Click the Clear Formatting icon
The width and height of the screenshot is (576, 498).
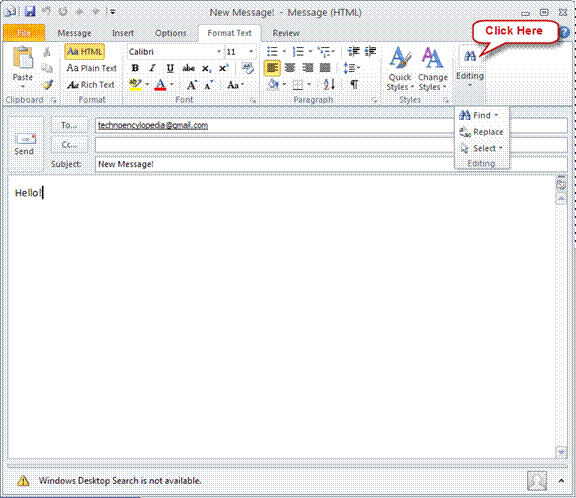coord(248,68)
